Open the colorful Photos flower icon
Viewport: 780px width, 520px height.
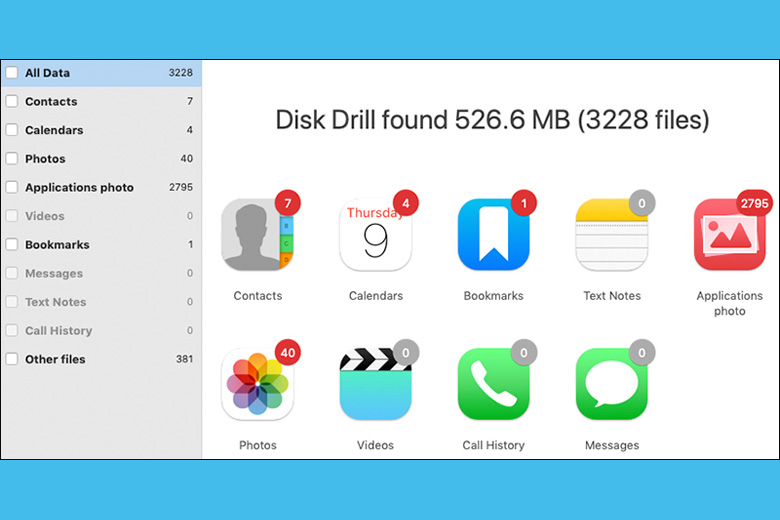257,384
